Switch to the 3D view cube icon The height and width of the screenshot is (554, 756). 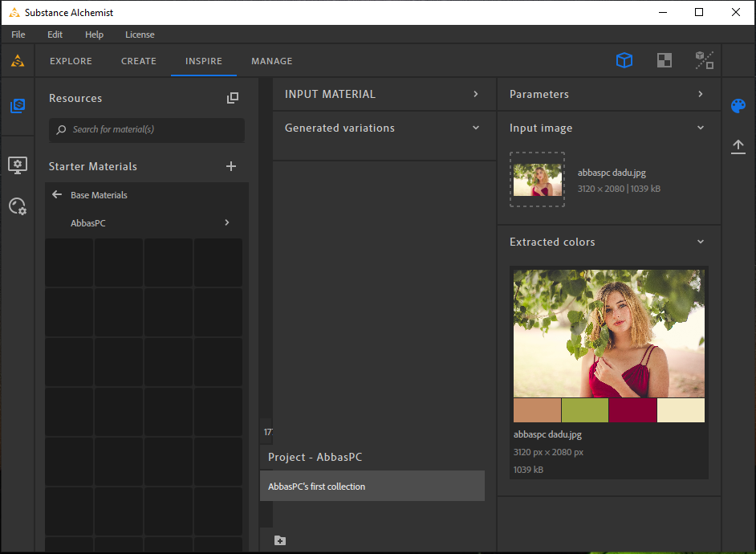[624, 61]
